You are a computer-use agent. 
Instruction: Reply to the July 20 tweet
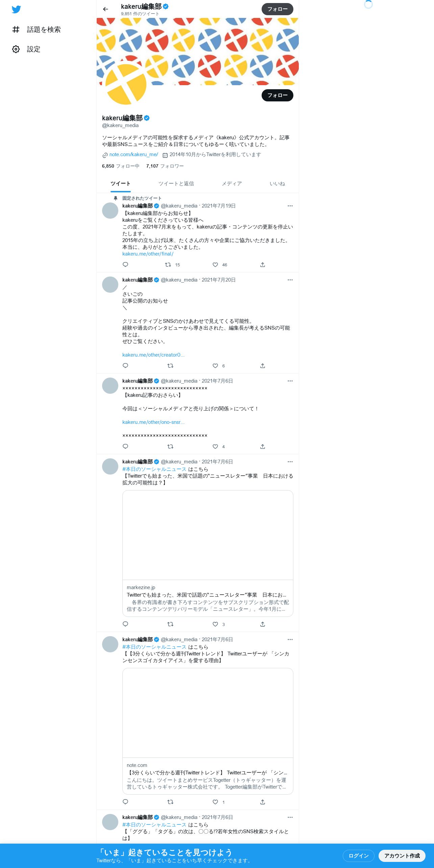(125, 366)
